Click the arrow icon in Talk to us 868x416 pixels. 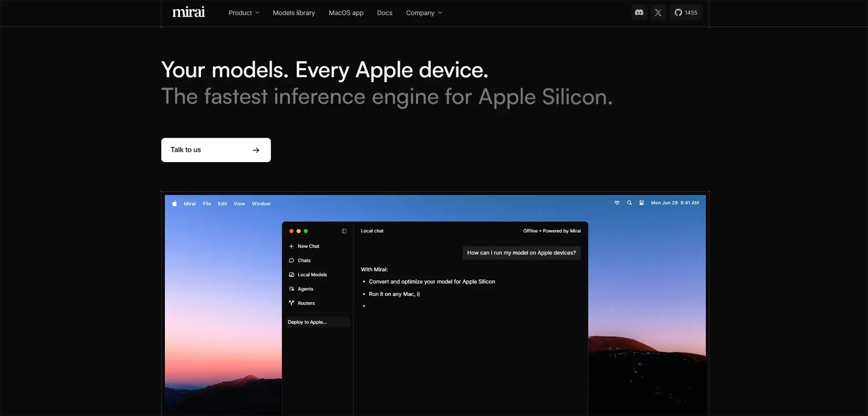pos(256,150)
